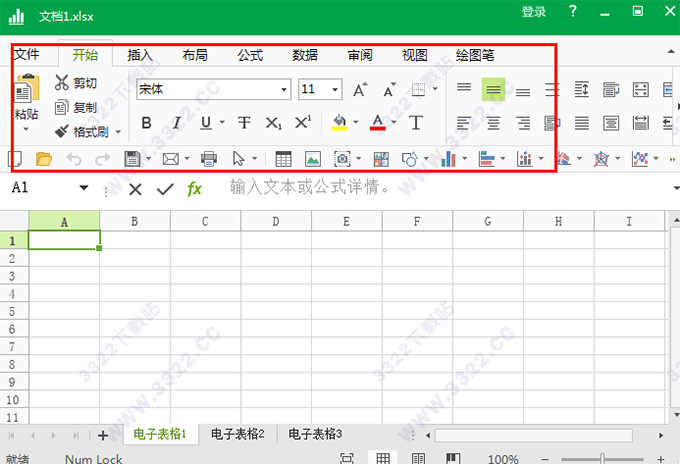The width and height of the screenshot is (680, 464).
Task: Click the large T text icon
Action: coord(415,123)
